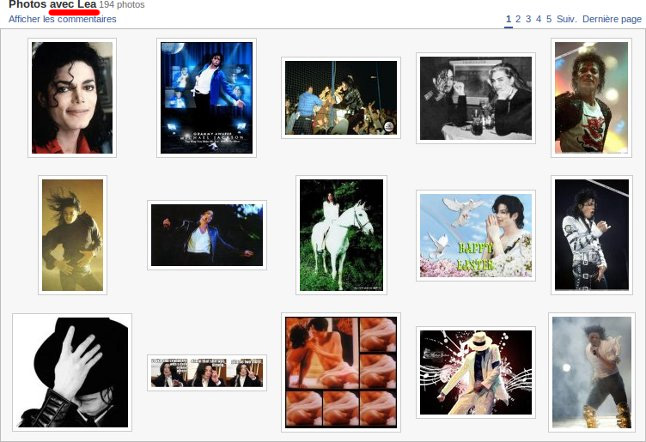Open Grammy Awards blue stage photo
This screenshot has height=442, width=646.
point(206,98)
